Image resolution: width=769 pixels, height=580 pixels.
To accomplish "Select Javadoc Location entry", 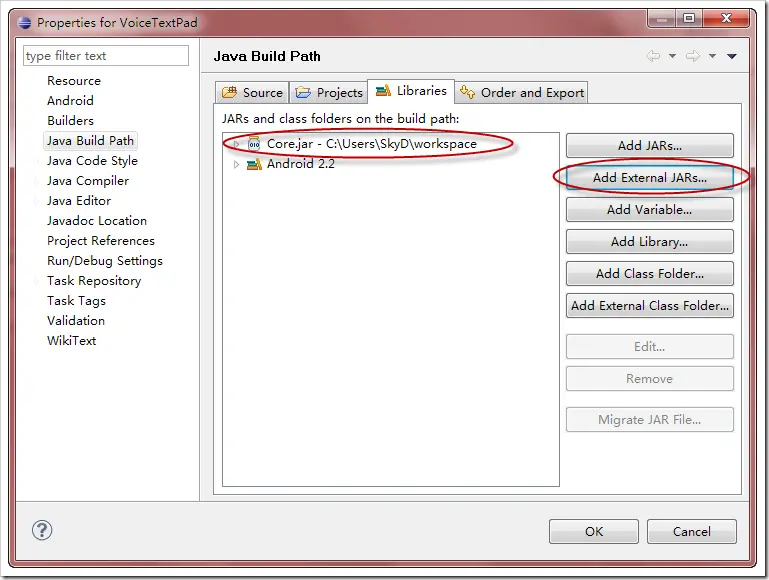I will click(97, 221).
